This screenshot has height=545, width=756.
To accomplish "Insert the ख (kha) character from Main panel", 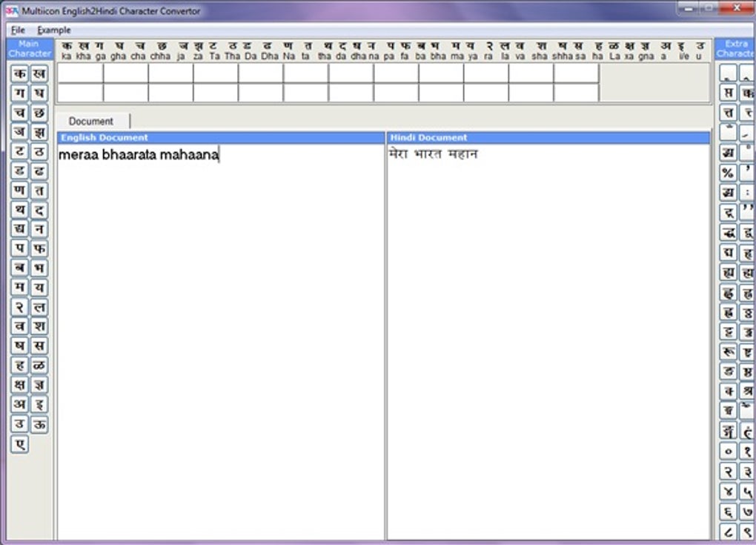I will pyautogui.click(x=39, y=74).
